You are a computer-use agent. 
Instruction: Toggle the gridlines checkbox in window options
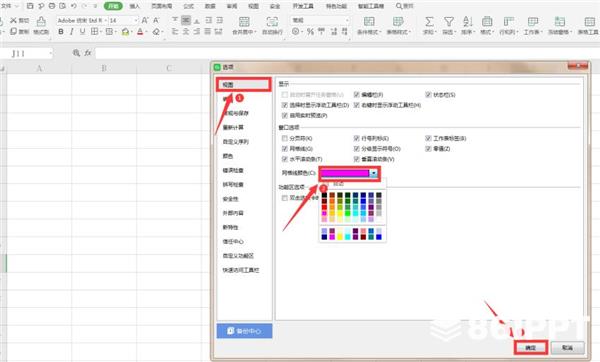(x=285, y=148)
